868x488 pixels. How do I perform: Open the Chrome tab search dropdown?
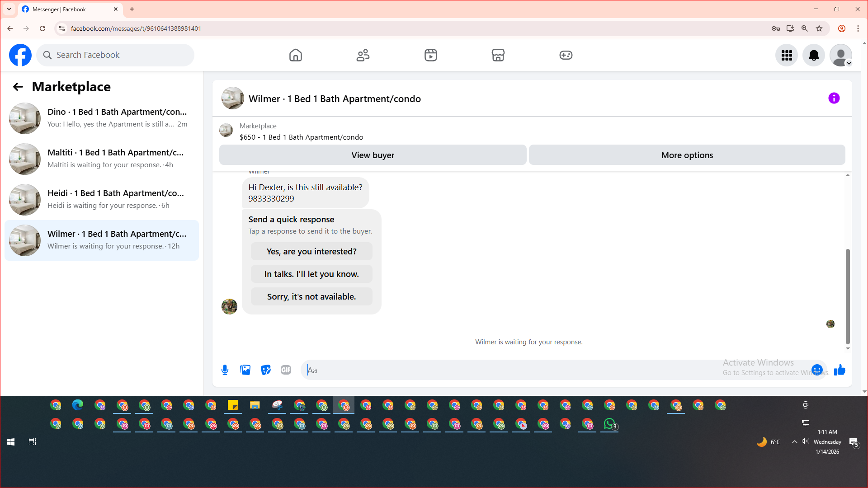[x=9, y=9]
